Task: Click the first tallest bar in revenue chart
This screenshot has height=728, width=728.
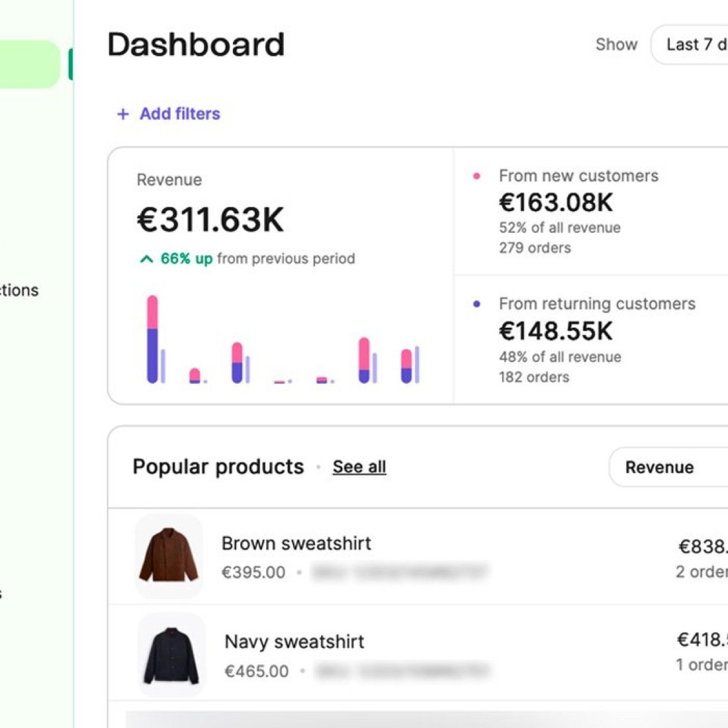Action: (152, 339)
